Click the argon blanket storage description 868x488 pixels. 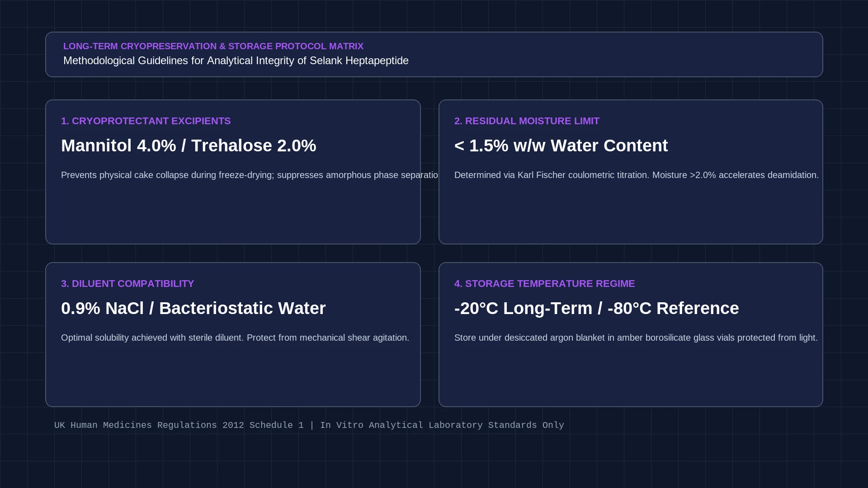pos(636,338)
